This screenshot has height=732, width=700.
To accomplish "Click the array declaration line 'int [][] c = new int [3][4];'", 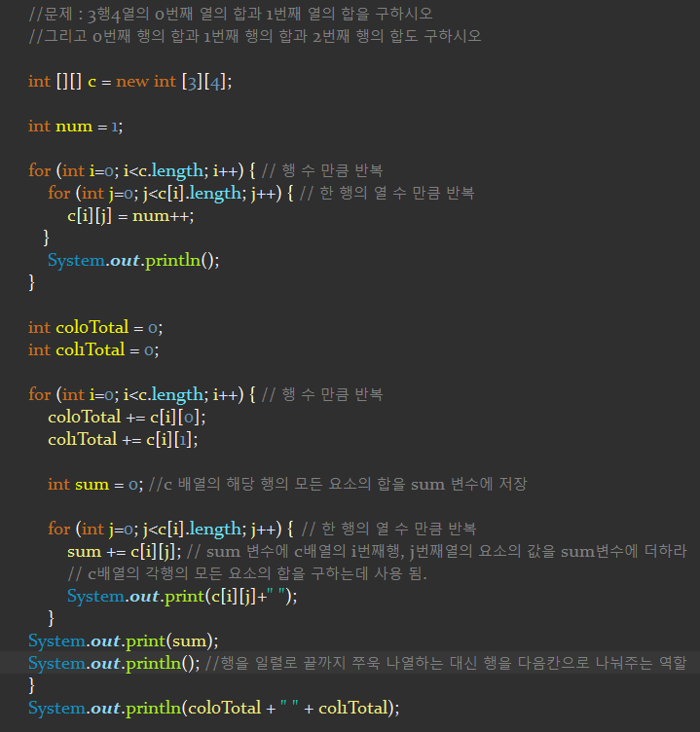I will point(129,82).
